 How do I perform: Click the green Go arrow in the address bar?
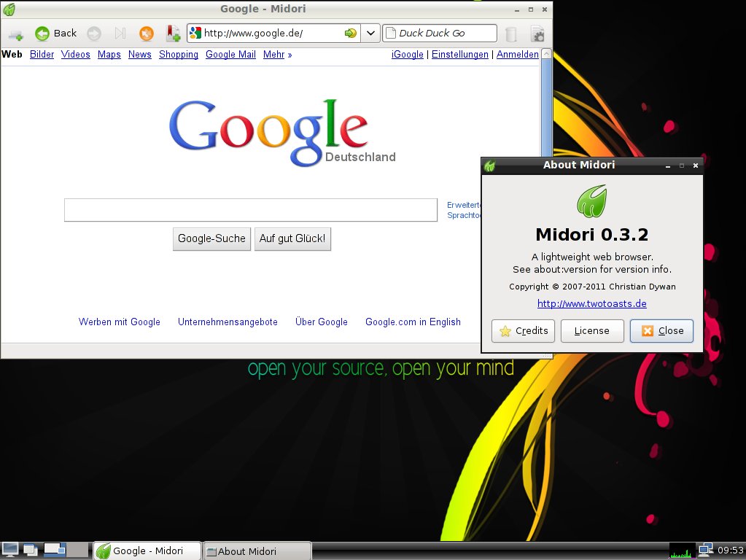pos(351,33)
